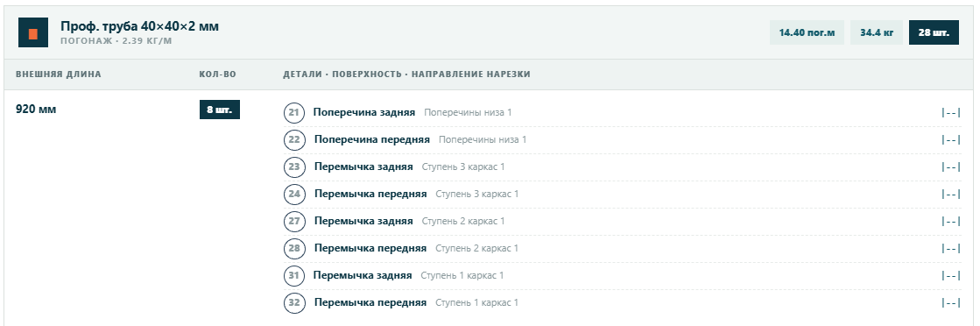
Task: Click the 34.4 кг weight badge
Action: coord(877,32)
